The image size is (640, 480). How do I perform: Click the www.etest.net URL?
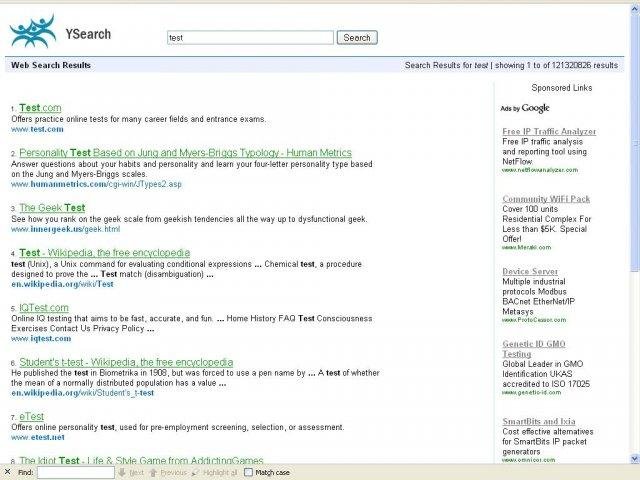tap(38, 437)
